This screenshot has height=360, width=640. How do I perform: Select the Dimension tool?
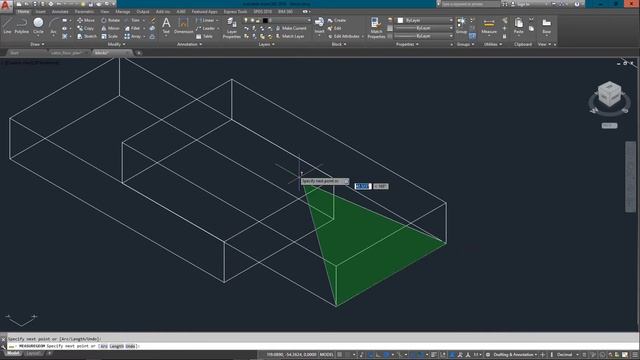(x=184, y=26)
